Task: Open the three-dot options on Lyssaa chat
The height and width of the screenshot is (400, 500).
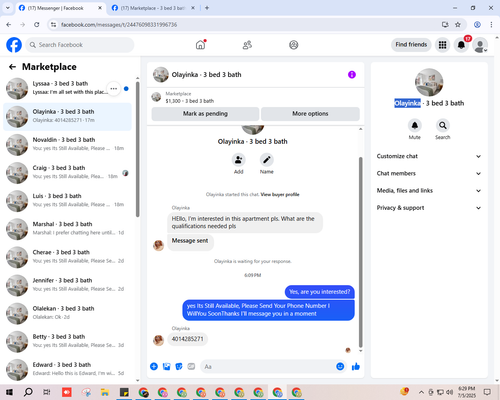Action: pos(114,89)
